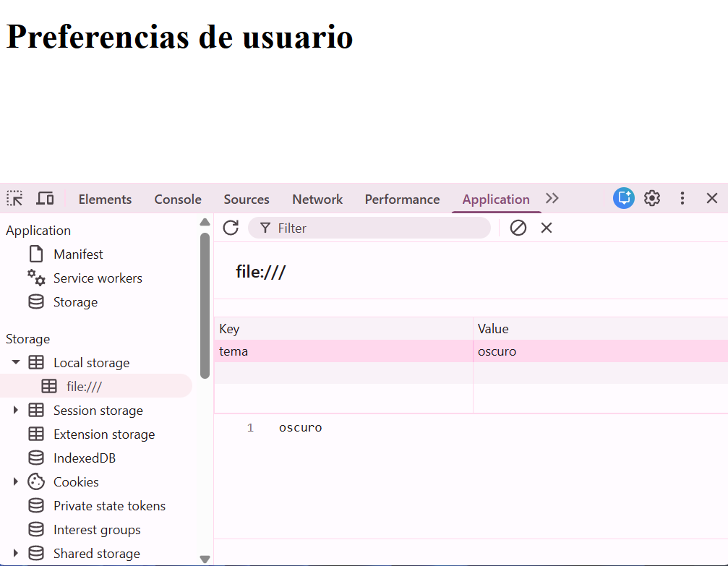Switch to the Elements tab

pos(105,200)
